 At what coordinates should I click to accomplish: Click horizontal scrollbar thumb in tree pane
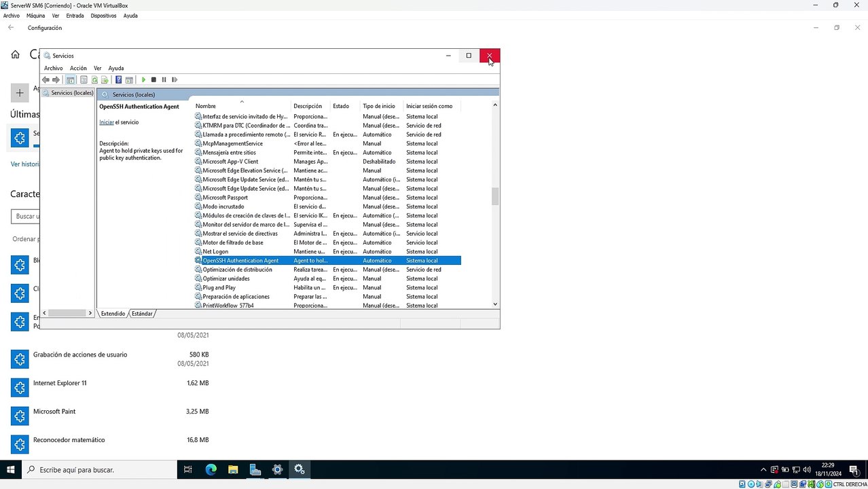pyautogui.click(x=67, y=313)
